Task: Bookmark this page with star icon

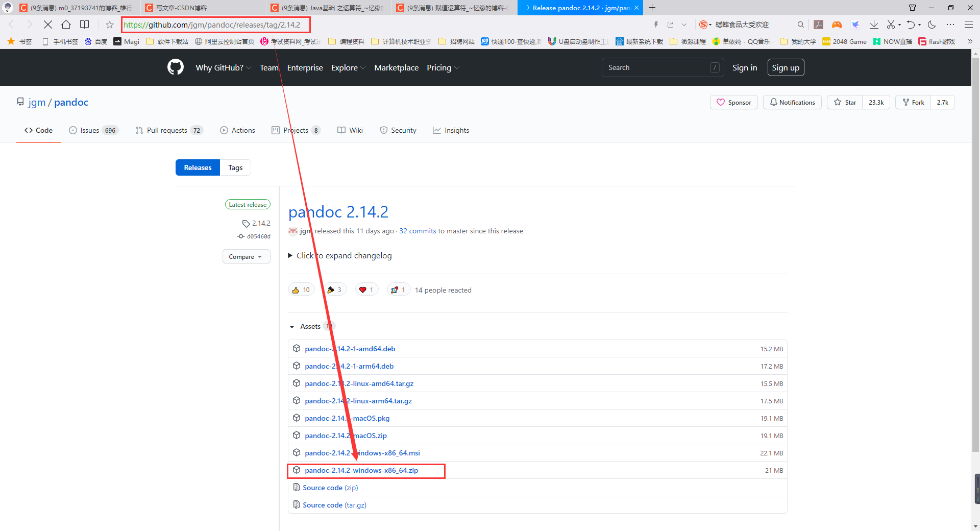Action: tap(109, 25)
